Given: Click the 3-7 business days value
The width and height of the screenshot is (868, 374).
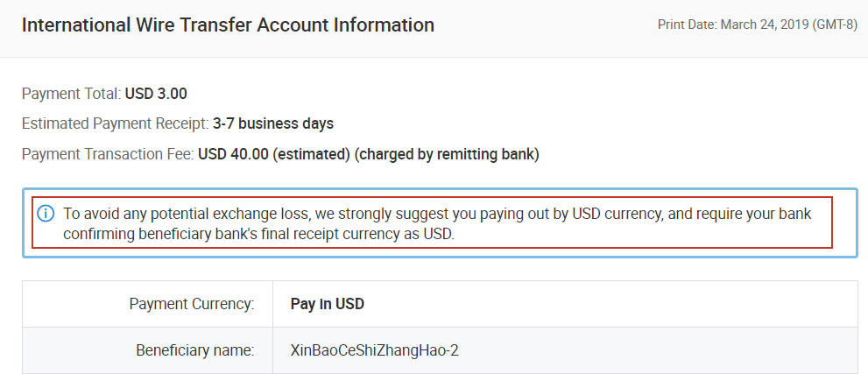Looking at the screenshot, I should point(273,124).
